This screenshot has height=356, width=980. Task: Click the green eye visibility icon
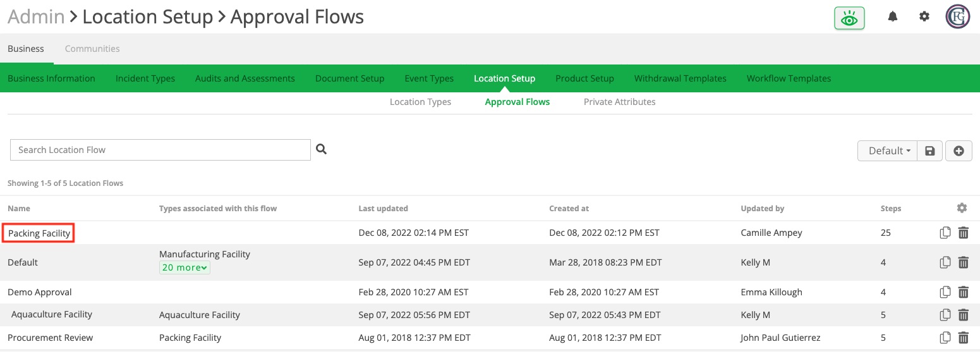pyautogui.click(x=849, y=18)
